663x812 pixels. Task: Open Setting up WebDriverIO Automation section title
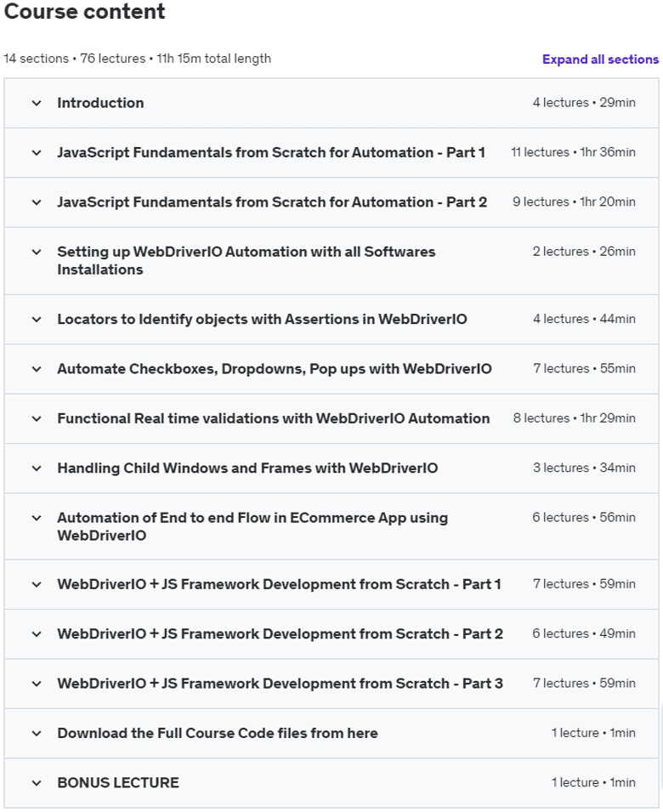[x=246, y=261]
